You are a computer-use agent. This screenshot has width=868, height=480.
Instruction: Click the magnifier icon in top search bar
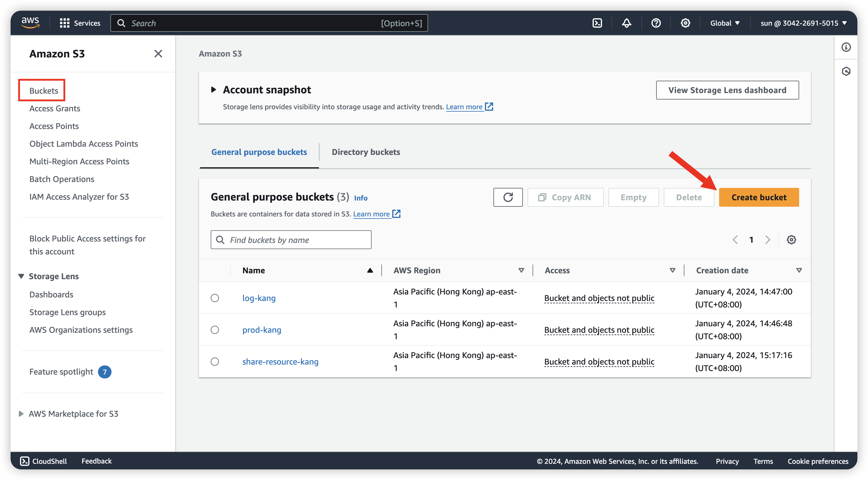[121, 23]
